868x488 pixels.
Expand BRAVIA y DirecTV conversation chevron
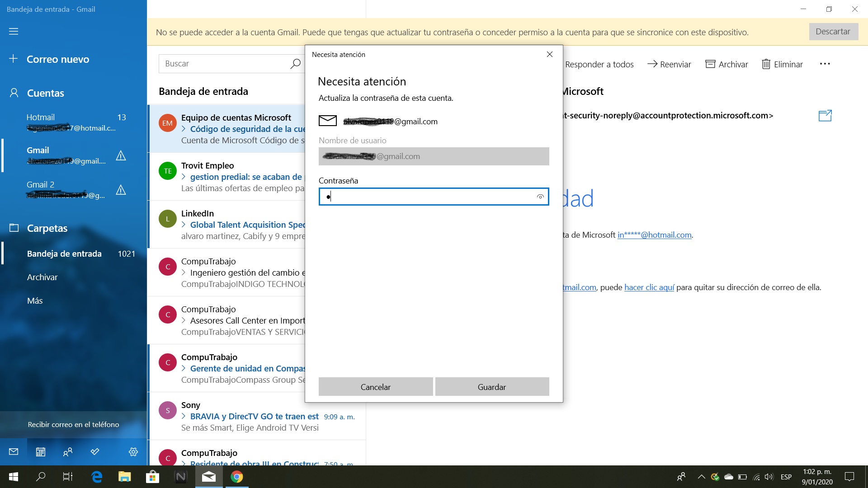coord(184,416)
